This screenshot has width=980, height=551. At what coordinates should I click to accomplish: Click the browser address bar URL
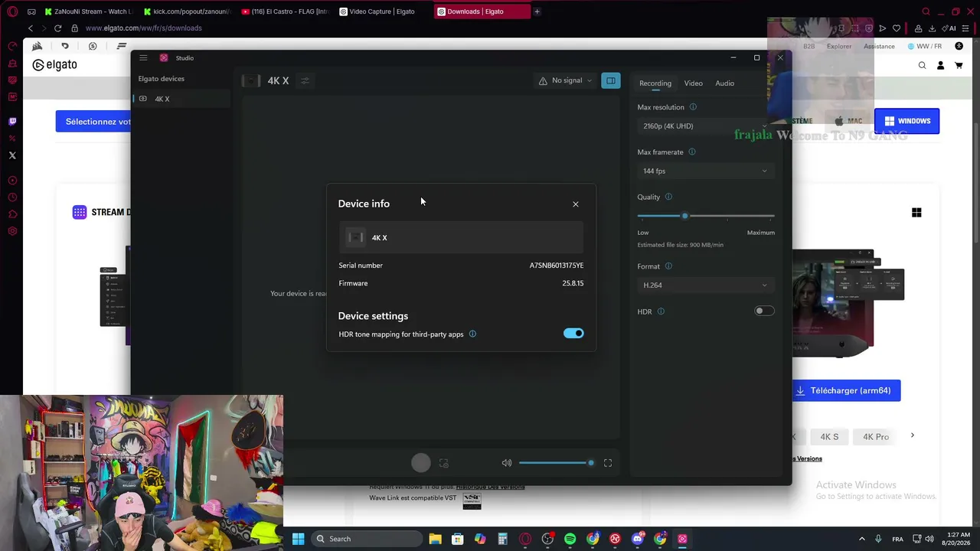click(x=144, y=28)
